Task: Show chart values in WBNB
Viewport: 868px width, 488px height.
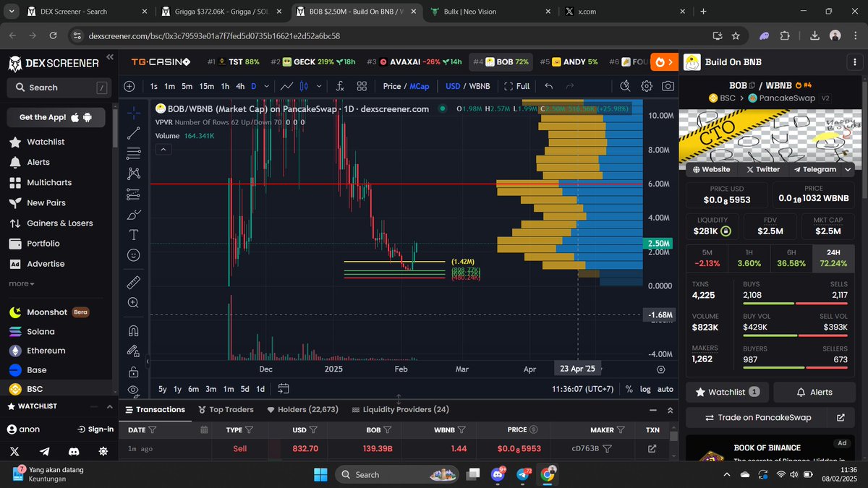Action: click(480, 86)
